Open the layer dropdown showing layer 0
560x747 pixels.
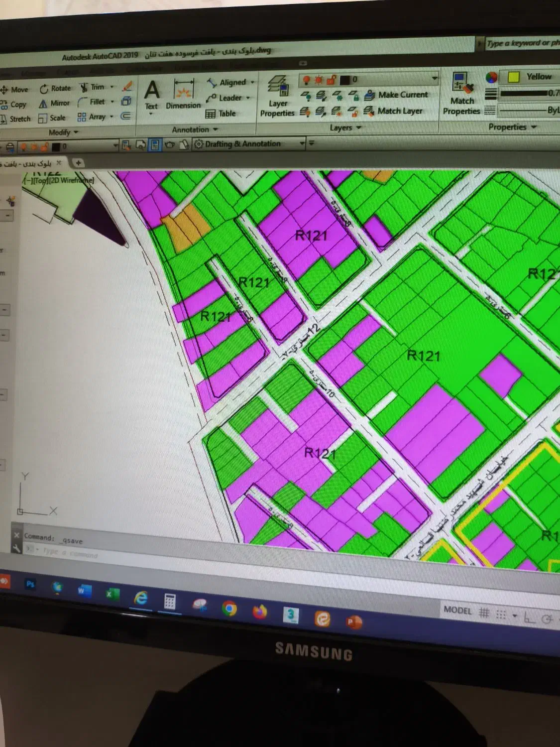(x=368, y=79)
